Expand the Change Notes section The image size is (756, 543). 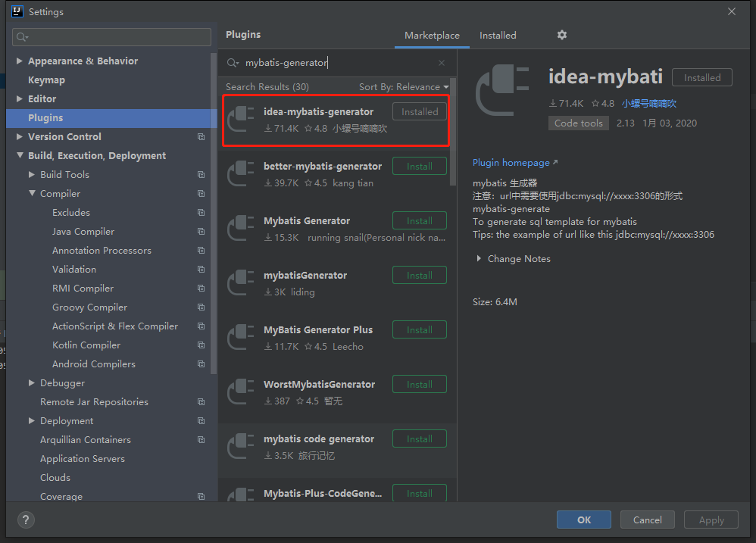click(479, 259)
